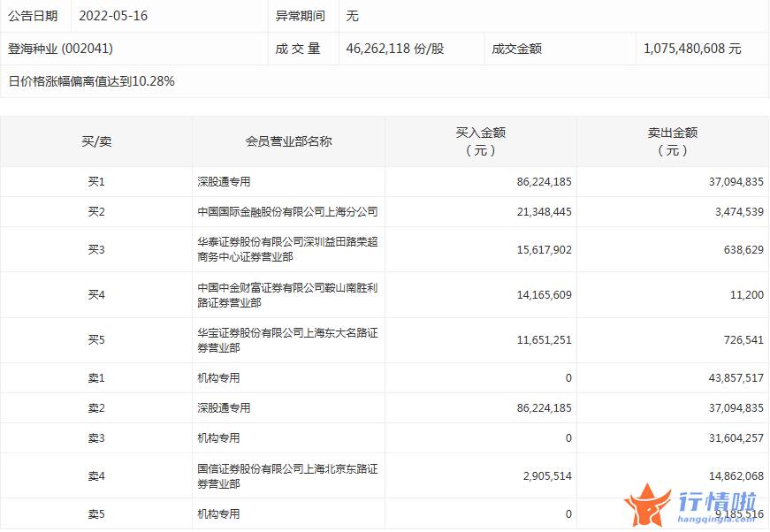770x532 pixels.
Task: Select buy amount 14,165,609
Action: point(544,294)
